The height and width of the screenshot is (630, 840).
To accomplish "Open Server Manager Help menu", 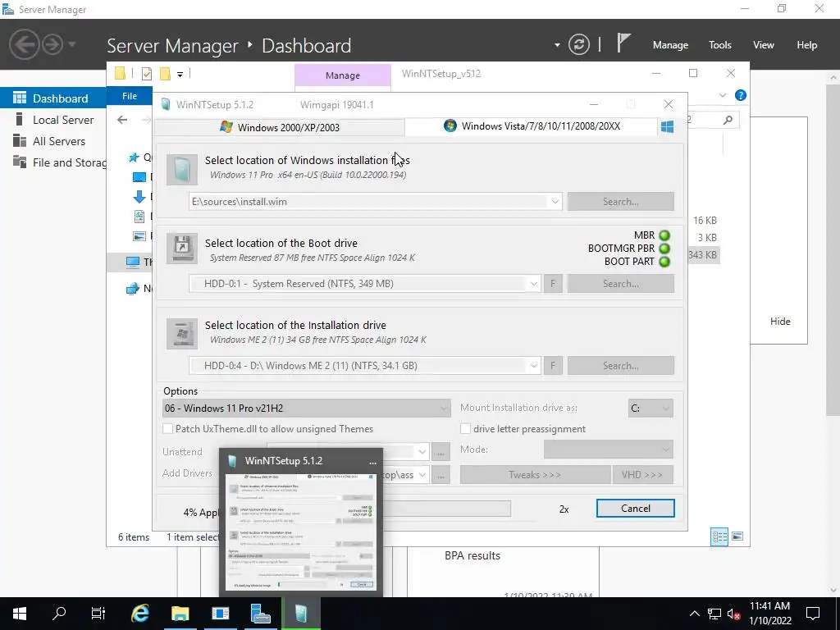I will click(x=807, y=45).
